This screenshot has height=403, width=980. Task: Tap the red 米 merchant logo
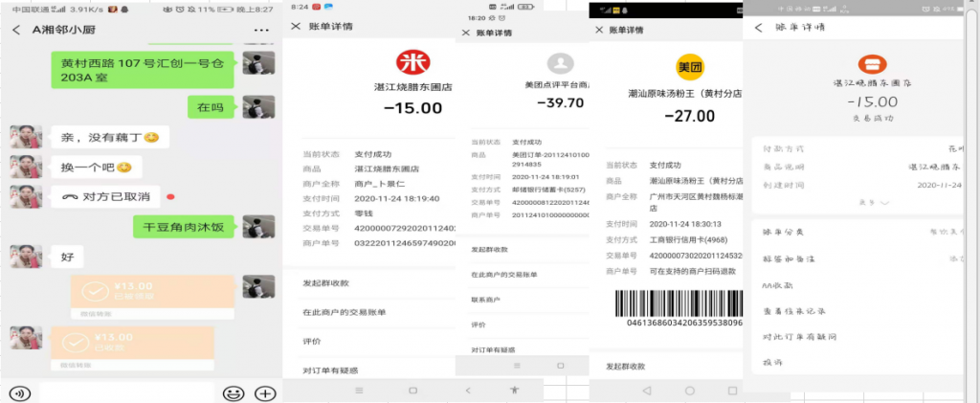[413, 62]
